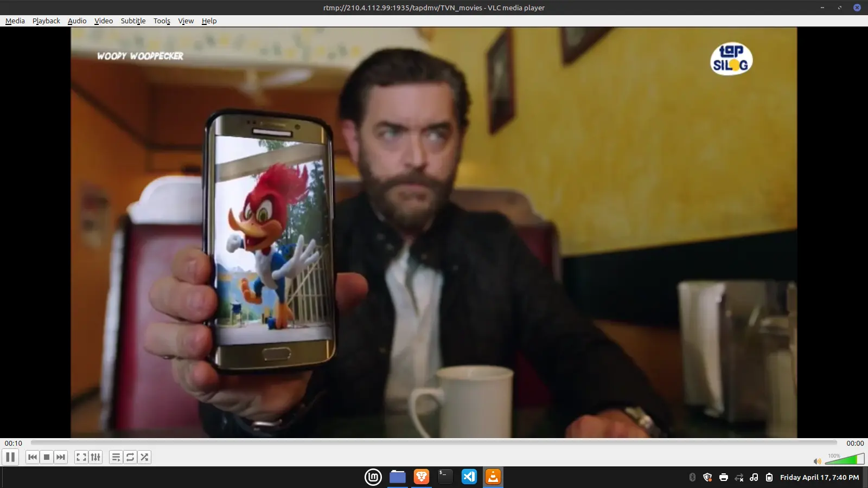Screen dimensions: 868x488
Task: Open calendar from Friday April 17 clock
Action: 819,477
